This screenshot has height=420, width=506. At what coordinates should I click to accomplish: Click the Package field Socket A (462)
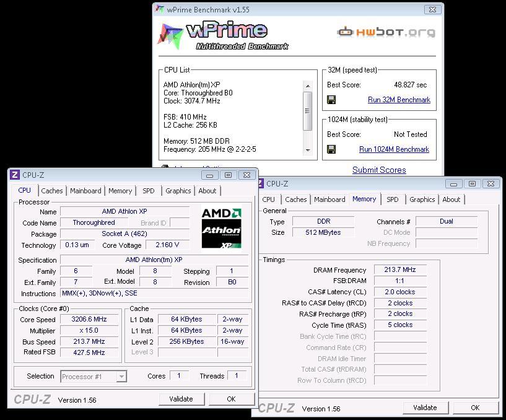[124, 234]
